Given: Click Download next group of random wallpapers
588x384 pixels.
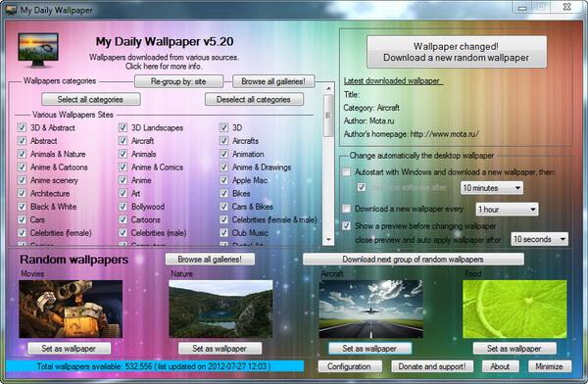Looking at the screenshot, I should pyautogui.click(x=413, y=260).
